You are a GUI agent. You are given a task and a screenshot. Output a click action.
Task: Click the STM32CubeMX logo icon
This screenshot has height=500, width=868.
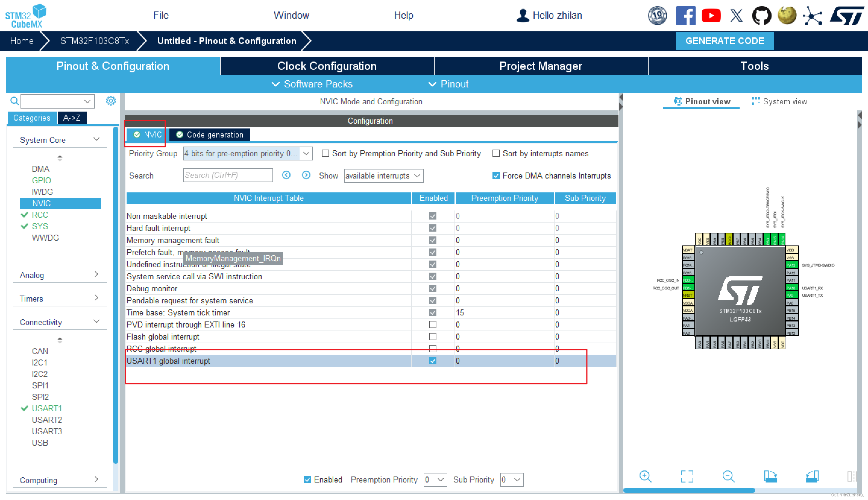[x=26, y=15]
